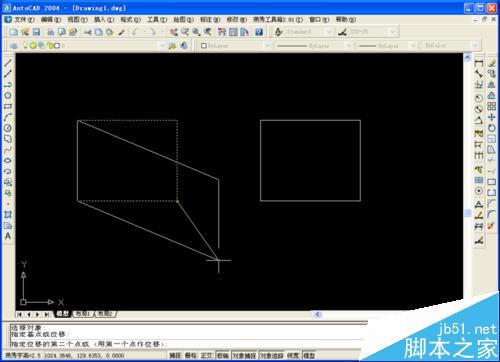Screen dimensions: 500x362
Task: Click the Help question mark icon
Action: pyautogui.click(x=259, y=32)
